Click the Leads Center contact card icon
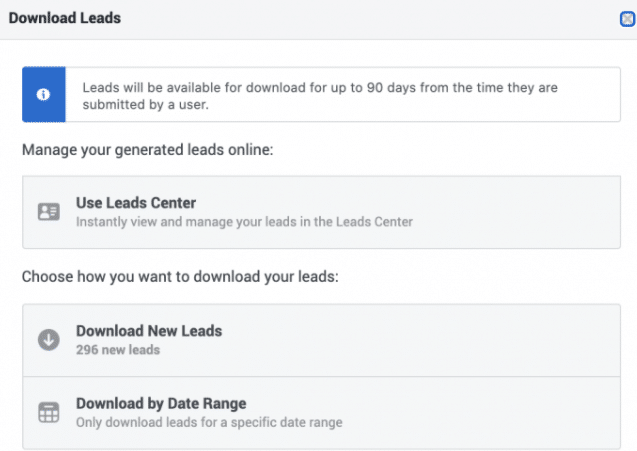This screenshot has height=451, width=637. (x=49, y=212)
